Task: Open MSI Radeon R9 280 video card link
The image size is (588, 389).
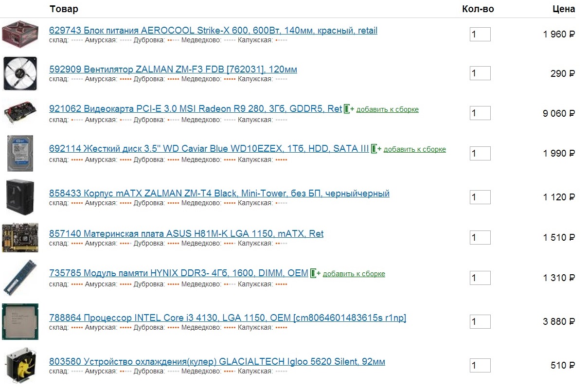Action: point(196,109)
